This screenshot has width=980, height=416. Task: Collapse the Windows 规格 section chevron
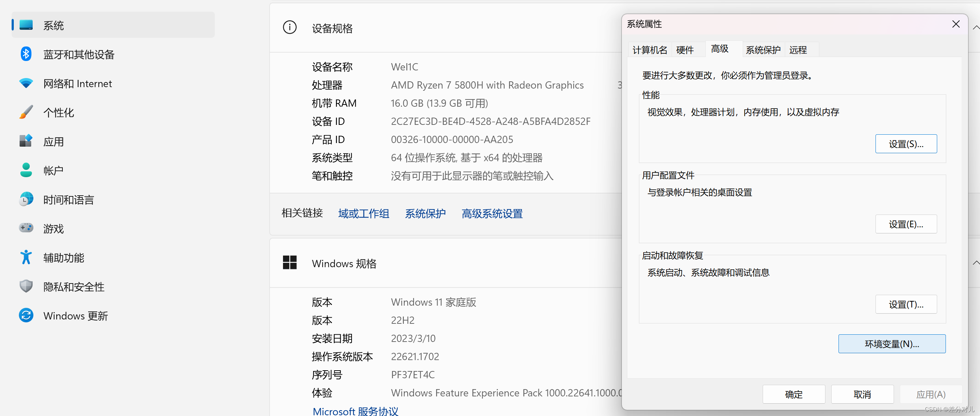(976, 262)
